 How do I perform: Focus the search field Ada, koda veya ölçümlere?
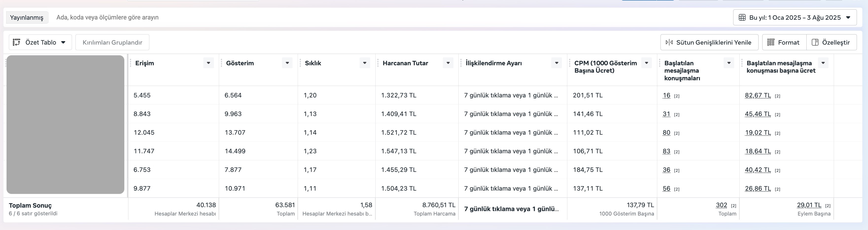click(x=107, y=17)
